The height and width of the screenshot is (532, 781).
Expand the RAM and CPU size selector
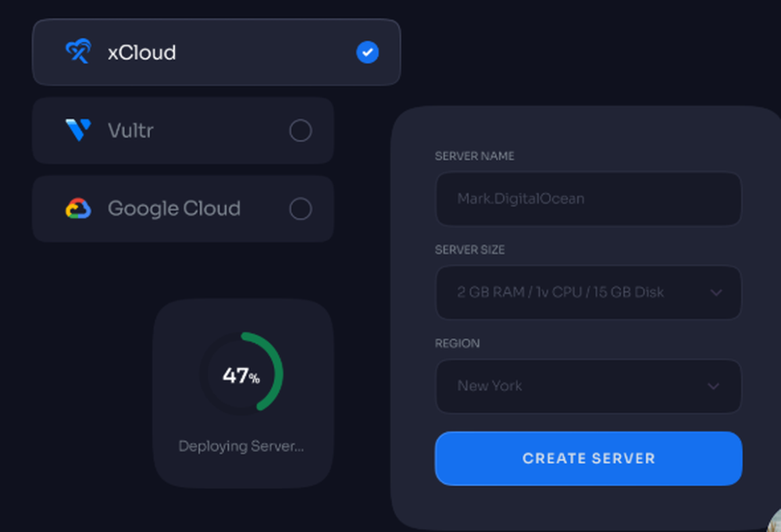[588, 293]
